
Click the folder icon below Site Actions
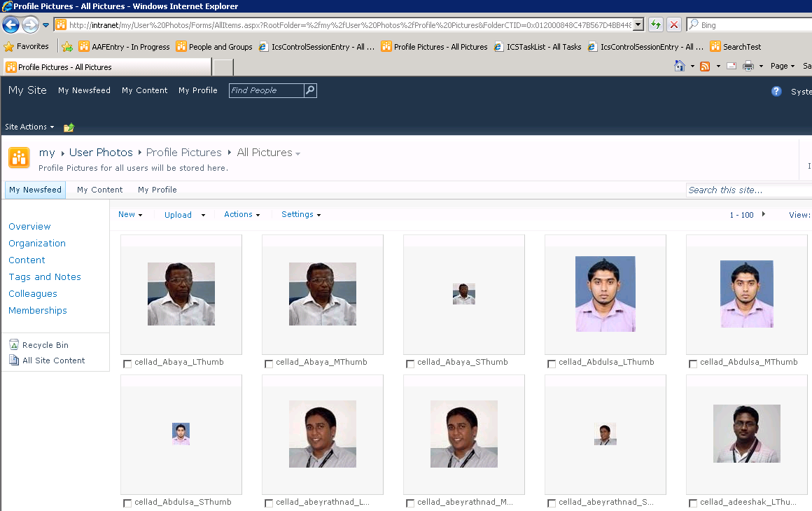(x=68, y=127)
